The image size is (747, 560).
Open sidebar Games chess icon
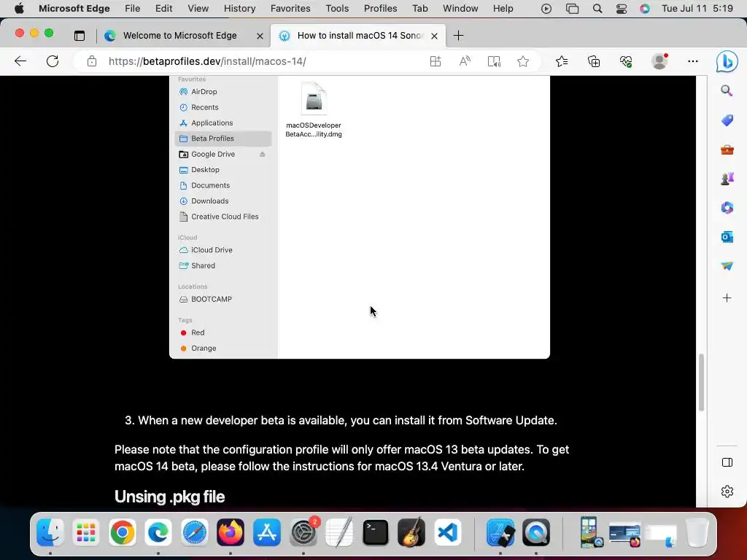coord(727,179)
